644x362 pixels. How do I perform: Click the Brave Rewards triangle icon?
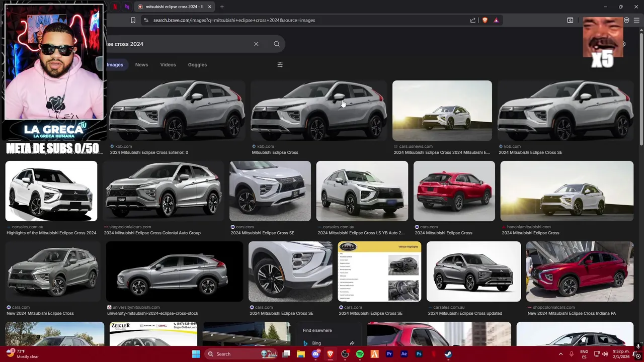[x=496, y=20]
